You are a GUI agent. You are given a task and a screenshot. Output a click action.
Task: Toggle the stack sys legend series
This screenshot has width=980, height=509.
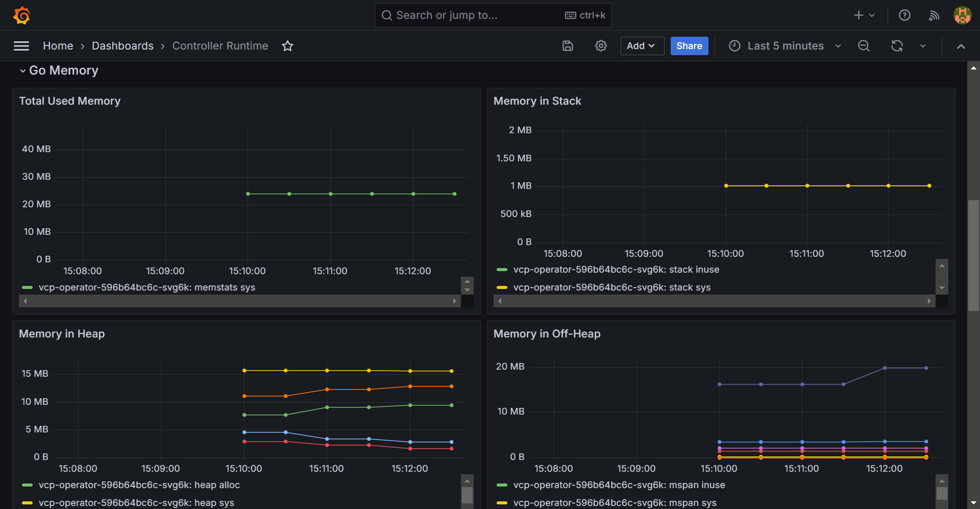[x=612, y=287]
